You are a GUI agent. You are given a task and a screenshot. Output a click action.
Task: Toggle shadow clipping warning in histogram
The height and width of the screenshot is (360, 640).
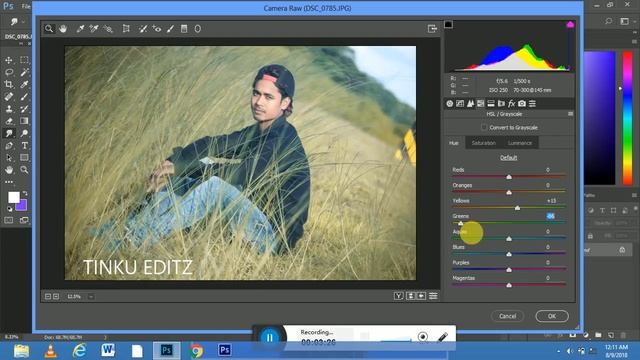click(x=449, y=24)
